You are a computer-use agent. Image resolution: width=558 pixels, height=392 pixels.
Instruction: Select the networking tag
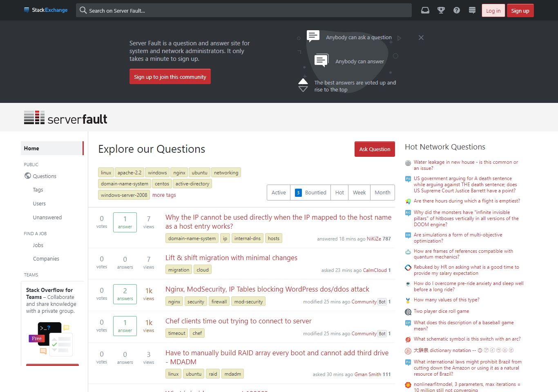(x=226, y=173)
